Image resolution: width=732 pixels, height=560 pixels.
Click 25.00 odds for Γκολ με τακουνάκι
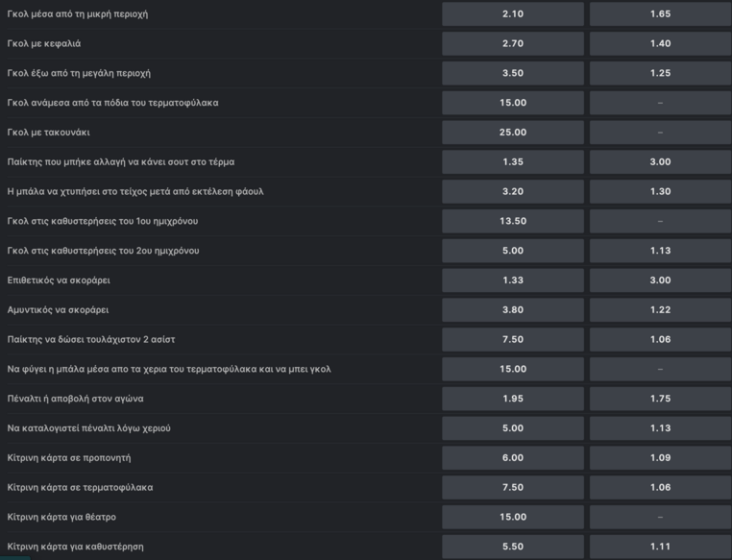(x=513, y=133)
